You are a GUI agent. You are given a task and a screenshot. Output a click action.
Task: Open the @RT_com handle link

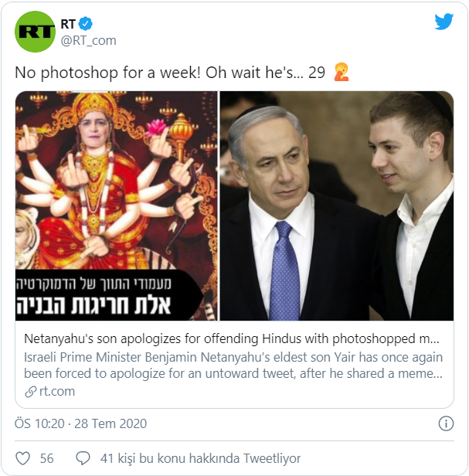(88, 40)
